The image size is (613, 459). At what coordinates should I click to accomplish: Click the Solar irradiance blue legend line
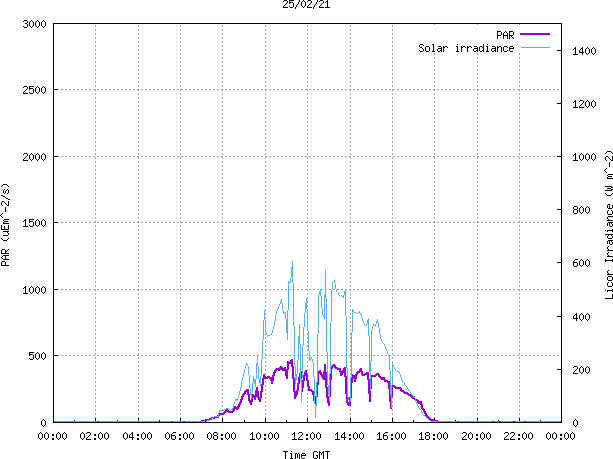[535, 48]
